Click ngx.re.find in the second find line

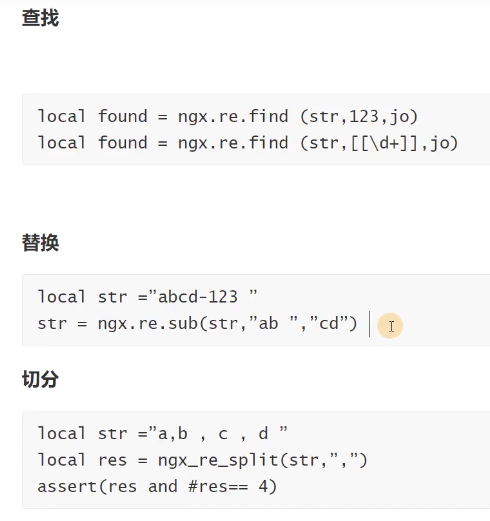coord(233,143)
